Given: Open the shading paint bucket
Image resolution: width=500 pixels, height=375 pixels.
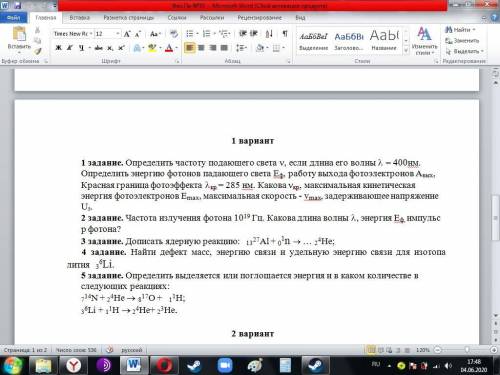Looking at the screenshot, I should [x=260, y=48].
